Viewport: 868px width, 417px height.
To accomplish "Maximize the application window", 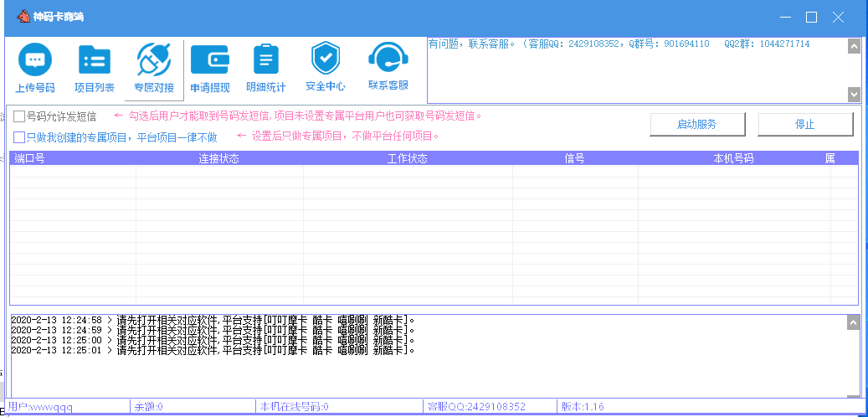I will pyautogui.click(x=811, y=17).
